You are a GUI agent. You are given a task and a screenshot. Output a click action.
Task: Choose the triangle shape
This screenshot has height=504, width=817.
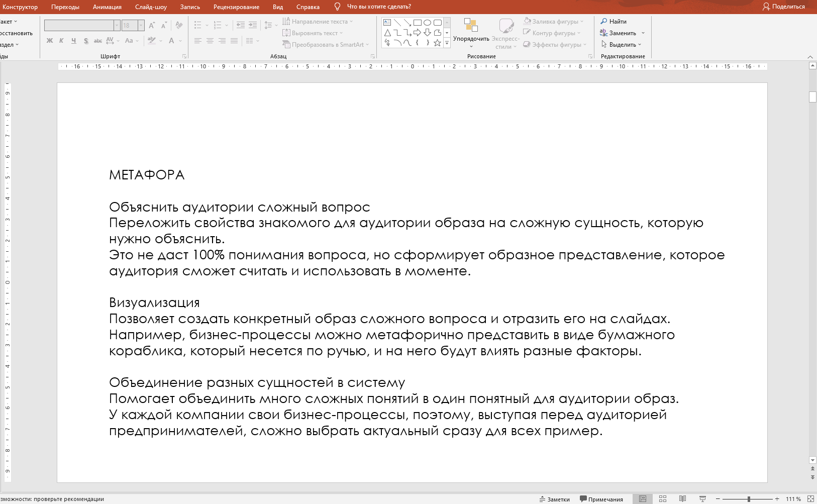[x=387, y=33]
